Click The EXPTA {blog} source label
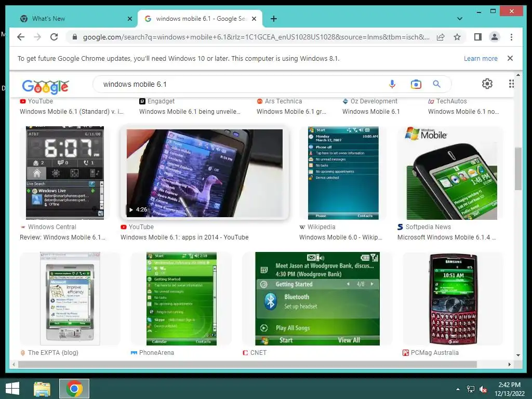Screen dimensions: 532x399 click(53, 353)
